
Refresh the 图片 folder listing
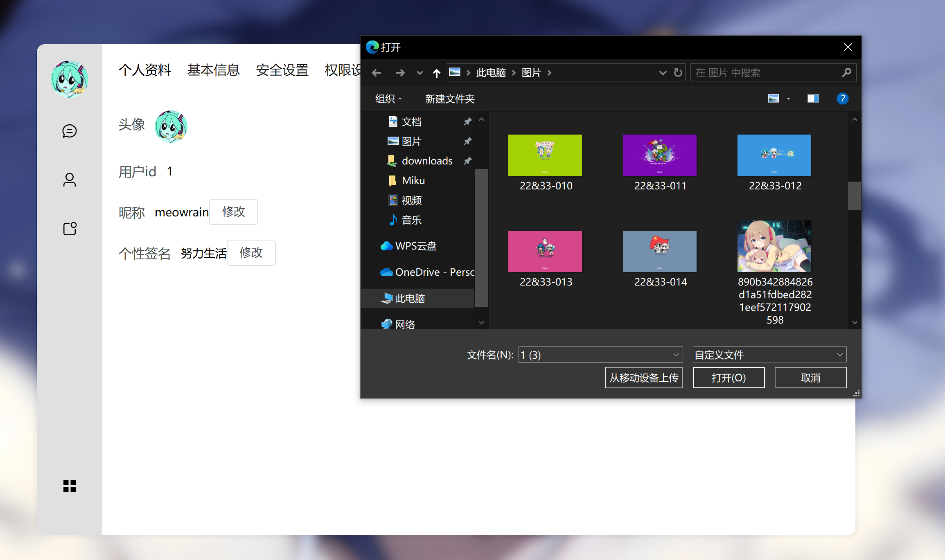pyautogui.click(x=678, y=73)
